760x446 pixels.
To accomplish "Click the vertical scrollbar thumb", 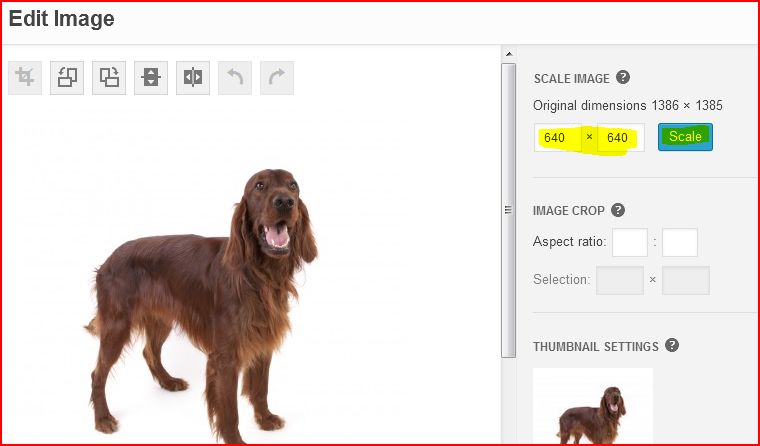I will pyautogui.click(x=508, y=210).
